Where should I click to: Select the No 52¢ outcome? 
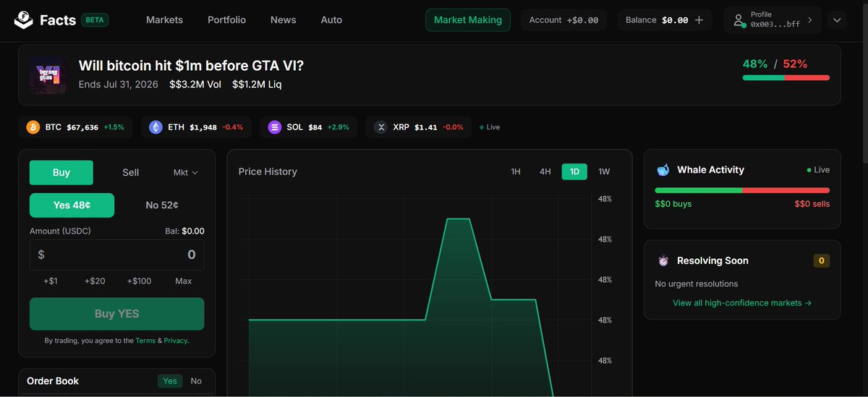[162, 205]
